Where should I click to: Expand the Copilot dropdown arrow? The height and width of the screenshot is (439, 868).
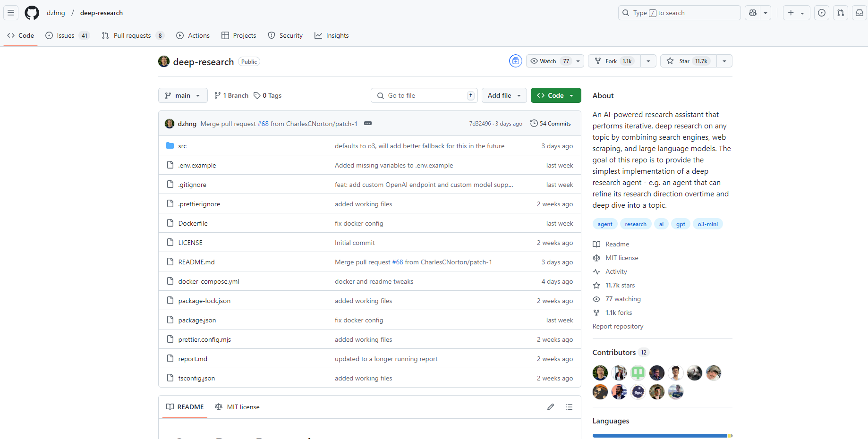(x=766, y=13)
